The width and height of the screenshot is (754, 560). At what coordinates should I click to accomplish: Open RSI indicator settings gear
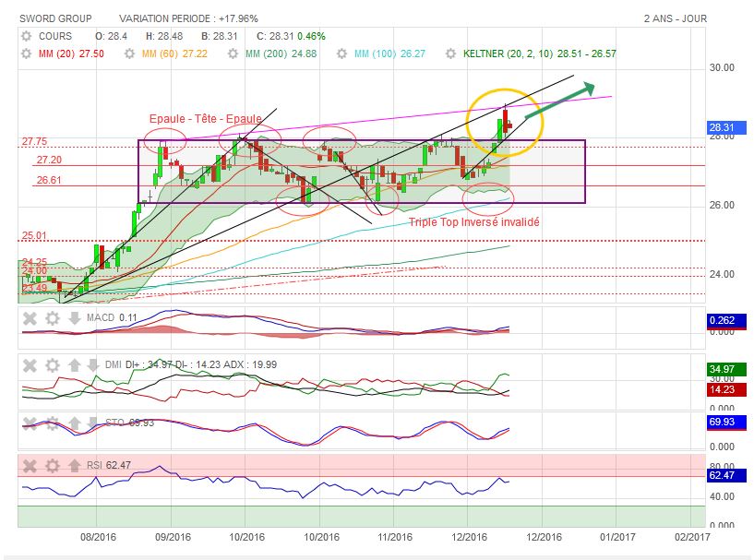click(x=52, y=465)
